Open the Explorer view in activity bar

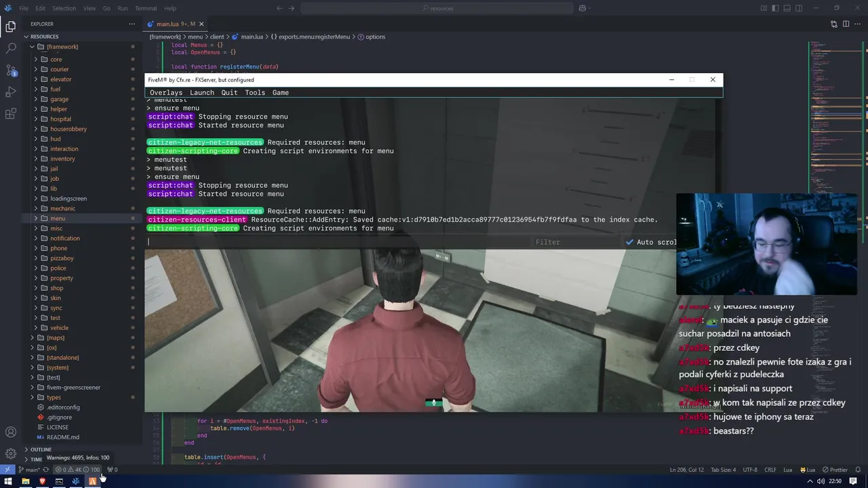coord(11,27)
